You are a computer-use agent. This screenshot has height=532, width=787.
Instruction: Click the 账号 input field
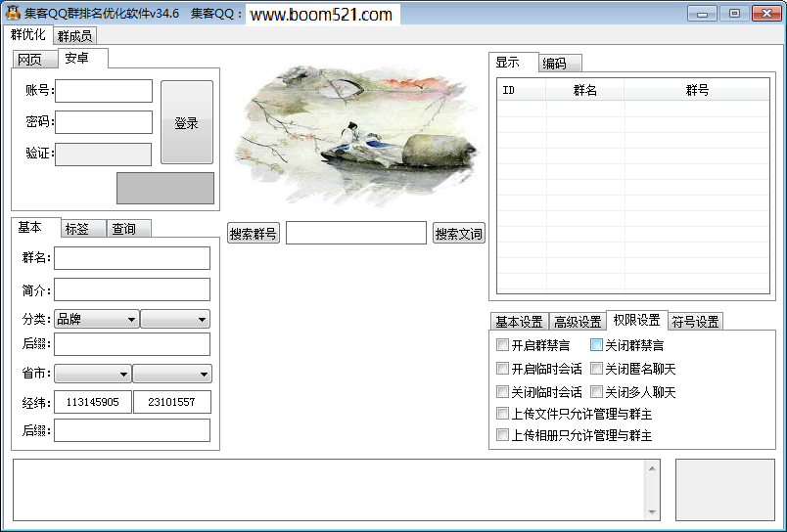(104, 91)
